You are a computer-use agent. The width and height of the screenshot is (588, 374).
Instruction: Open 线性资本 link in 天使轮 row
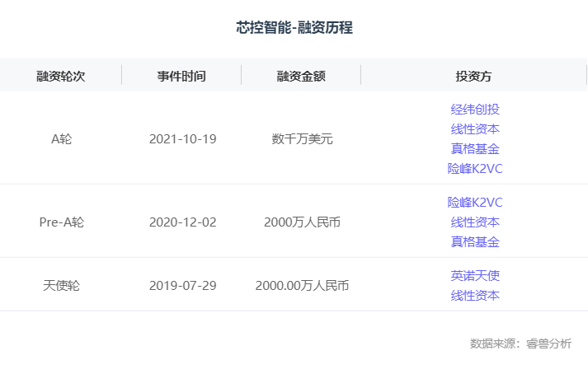tap(475, 296)
